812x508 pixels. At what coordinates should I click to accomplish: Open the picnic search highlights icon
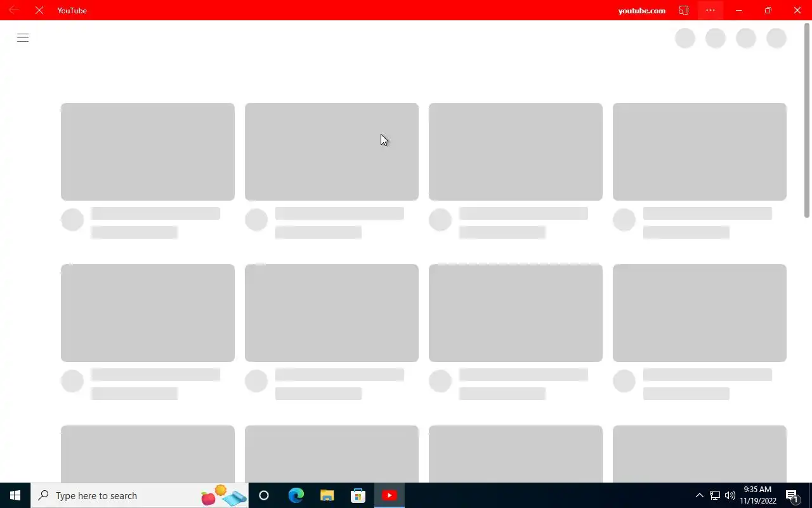[x=223, y=495]
